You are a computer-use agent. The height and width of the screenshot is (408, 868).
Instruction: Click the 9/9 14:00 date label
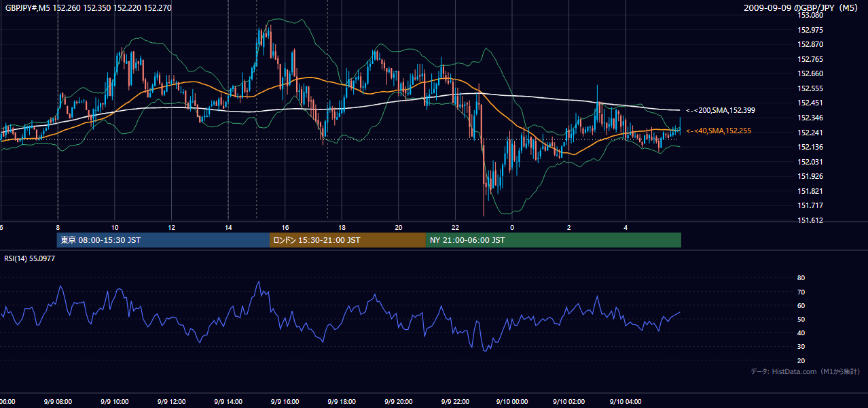(x=228, y=401)
